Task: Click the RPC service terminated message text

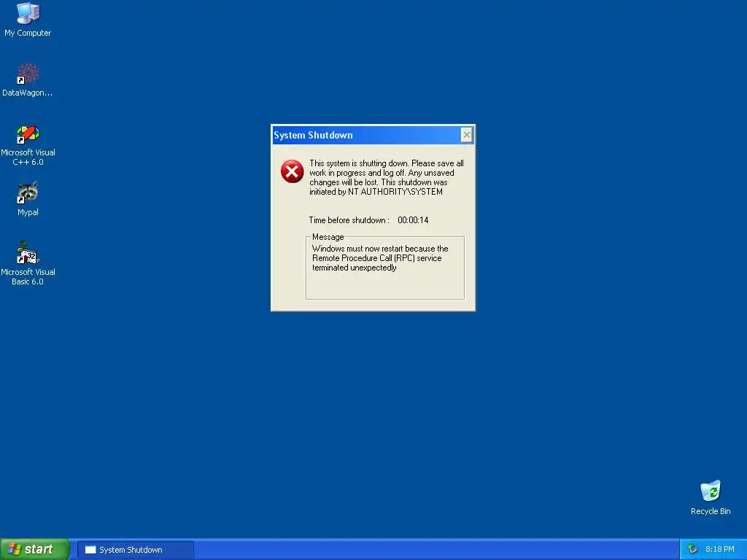Action: point(380,258)
